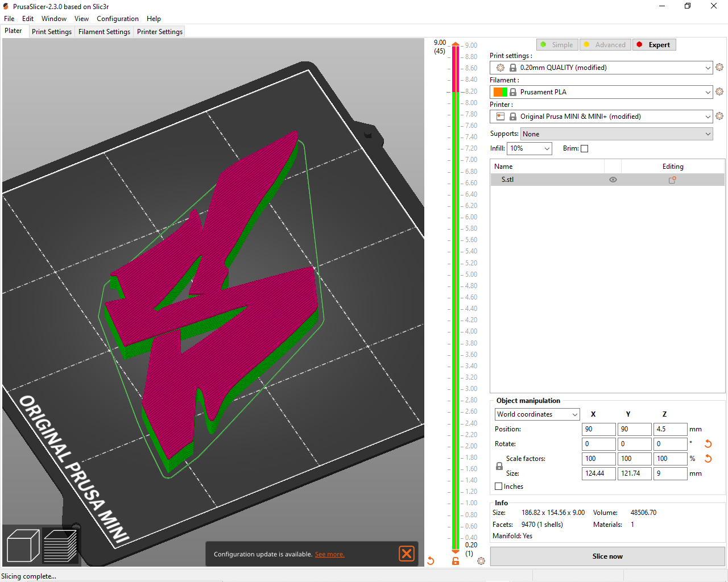The height and width of the screenshot is (582, 728).
Task: Reset the object scale factors
Action: click(708, 459)
